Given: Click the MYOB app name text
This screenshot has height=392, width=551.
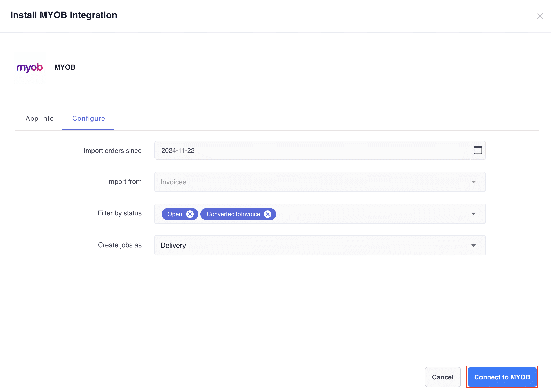Looking at the screenshot, I should (x=65, y=67).
